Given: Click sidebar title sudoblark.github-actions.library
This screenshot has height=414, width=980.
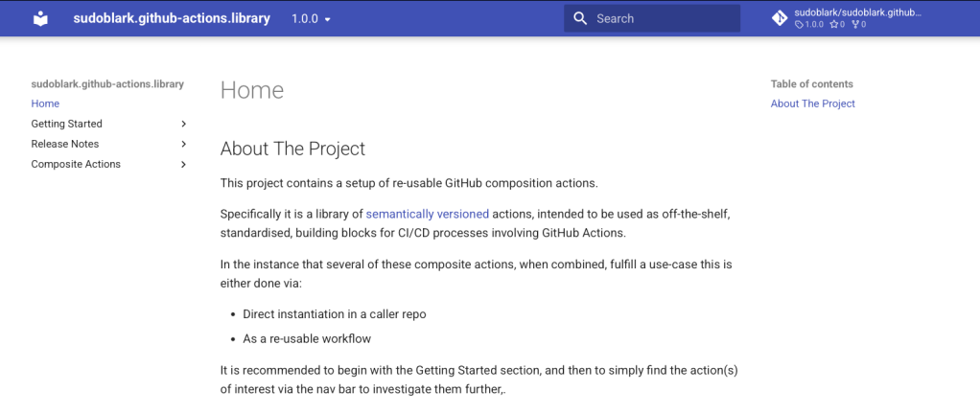Looking at the screenshot, I should point(107,83).
